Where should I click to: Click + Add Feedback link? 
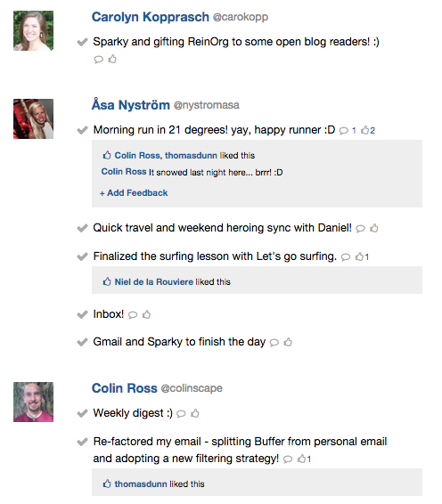tap(134, 193)
